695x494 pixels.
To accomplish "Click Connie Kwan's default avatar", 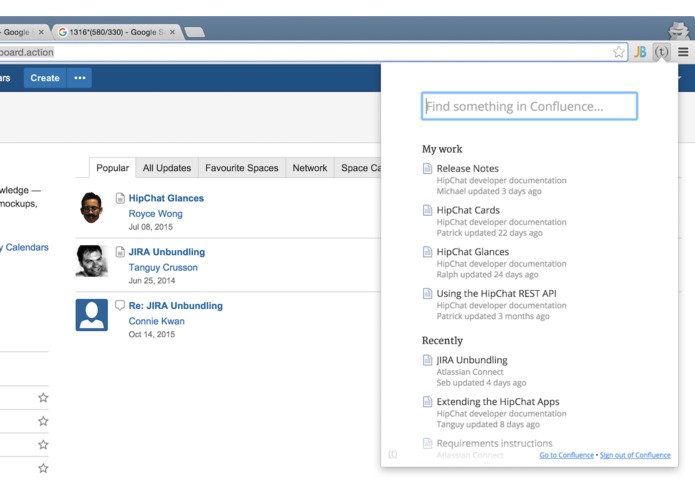I will [92, 315].
